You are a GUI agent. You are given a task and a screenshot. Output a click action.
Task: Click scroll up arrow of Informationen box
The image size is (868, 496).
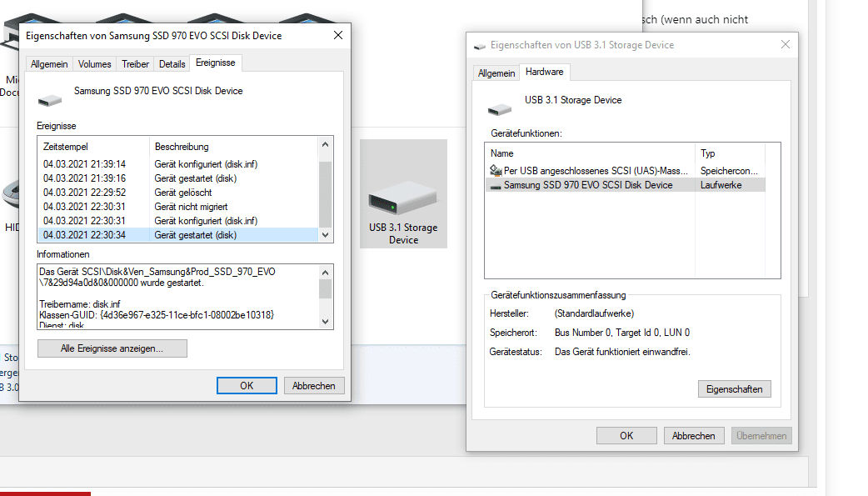click(326, 272)
